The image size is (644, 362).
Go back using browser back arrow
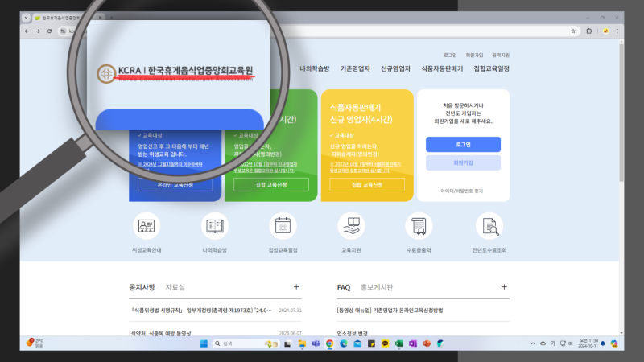click(x=27, y=31)
